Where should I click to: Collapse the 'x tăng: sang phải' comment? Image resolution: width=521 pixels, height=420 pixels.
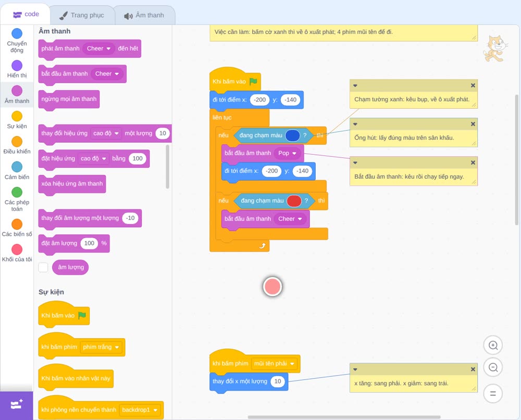355,369
